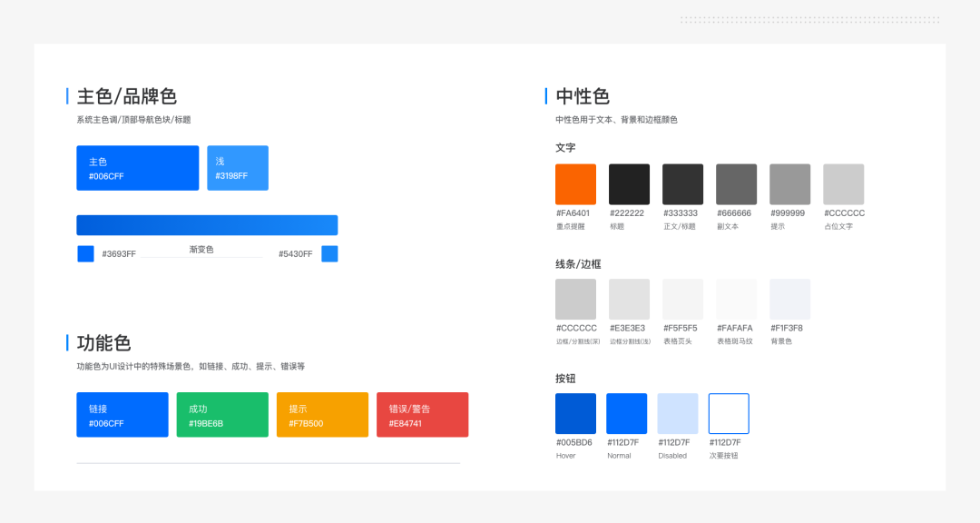Select the small #5430FF gradient end swatch
980x523 pixels.
(x=329, y=253)
